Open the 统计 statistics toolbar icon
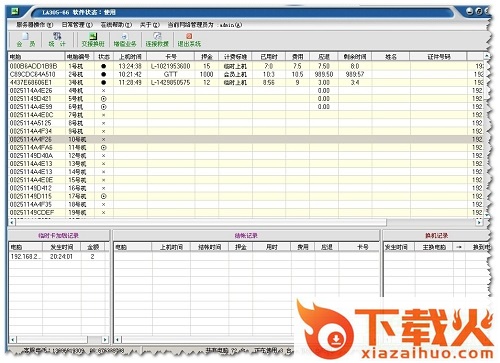 coord(57,40)
